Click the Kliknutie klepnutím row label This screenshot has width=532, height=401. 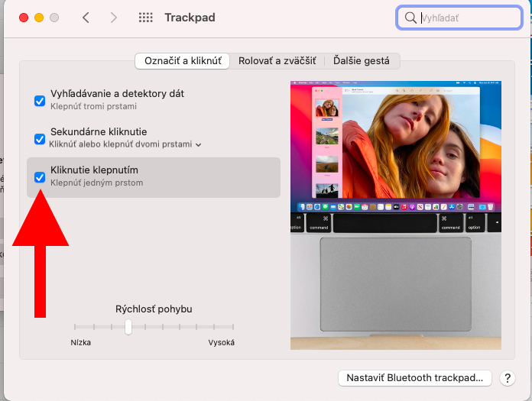coord(94,170)
